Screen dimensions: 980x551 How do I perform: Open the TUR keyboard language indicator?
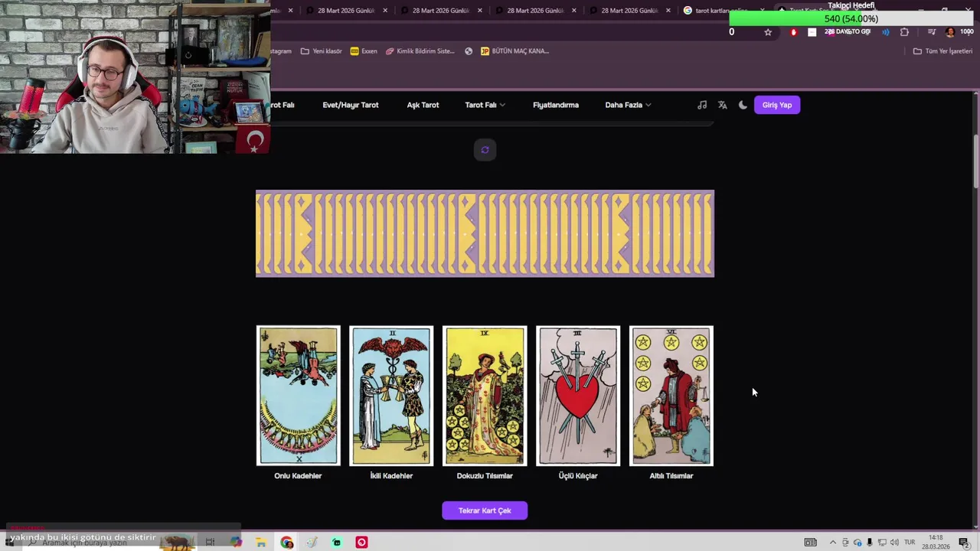pyautogui.click(x=910, y=543)
